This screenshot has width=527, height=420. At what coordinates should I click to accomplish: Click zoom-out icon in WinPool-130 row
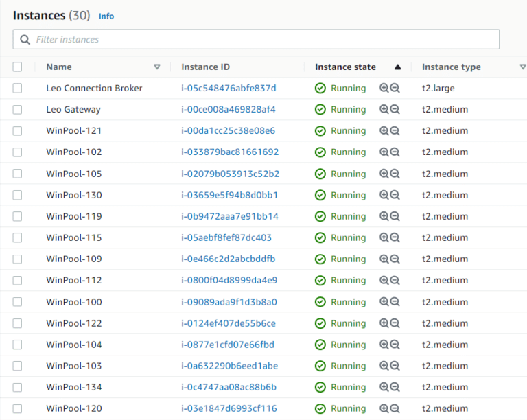(x=395, y=195)
